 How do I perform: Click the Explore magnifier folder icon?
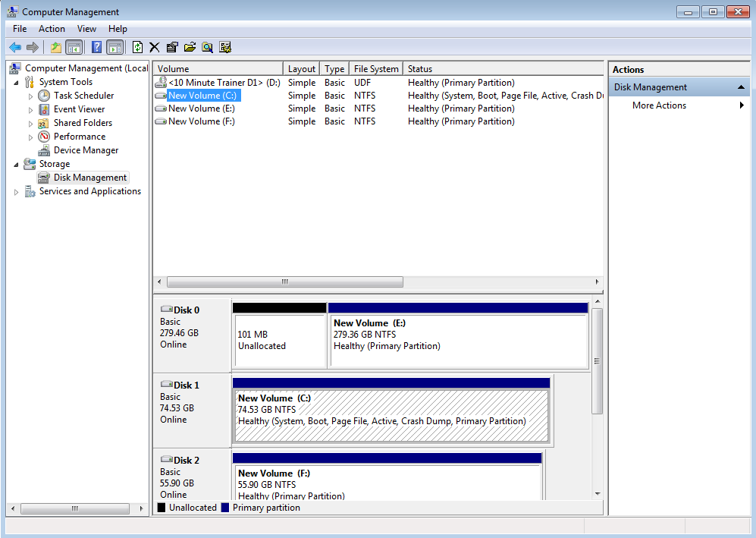click(x=207, y=47)
